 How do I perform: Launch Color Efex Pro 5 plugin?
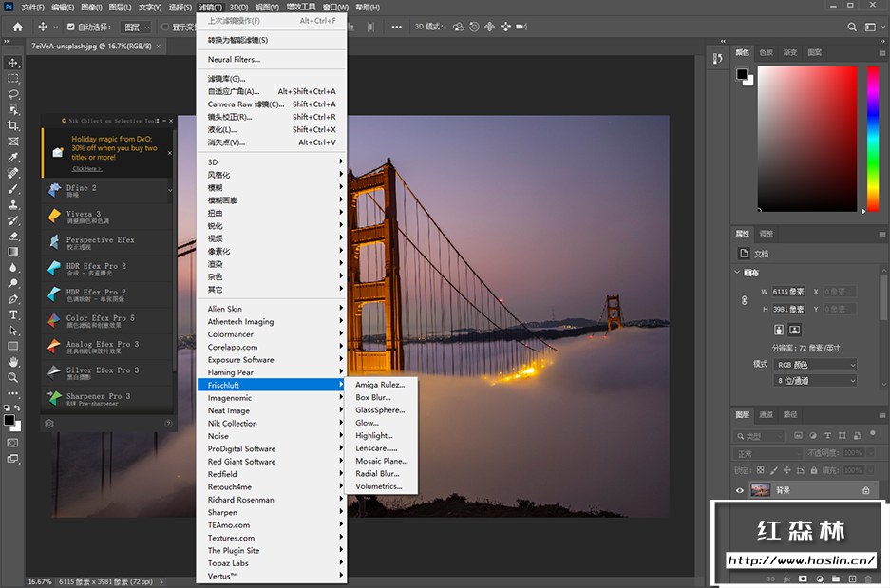tap(101, 321)
